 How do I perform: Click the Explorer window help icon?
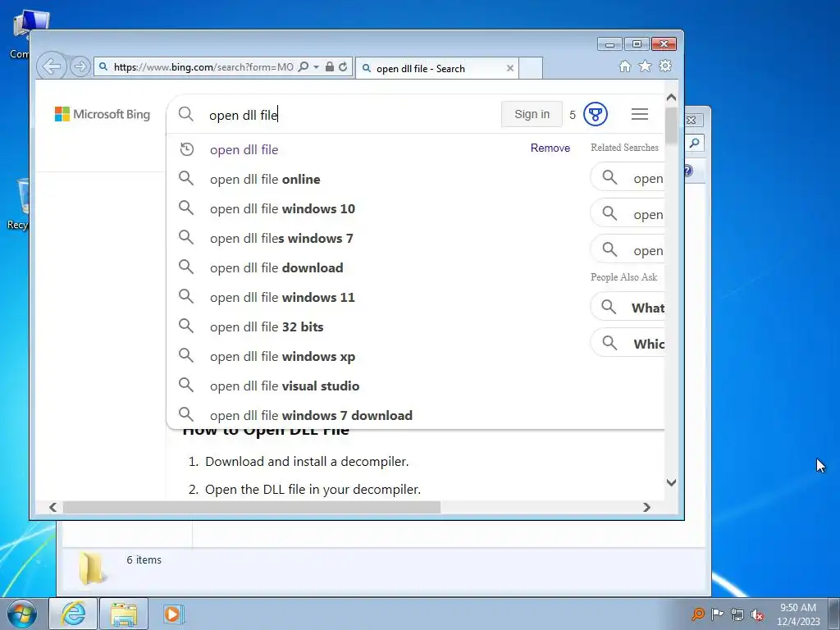coord(688,171)
